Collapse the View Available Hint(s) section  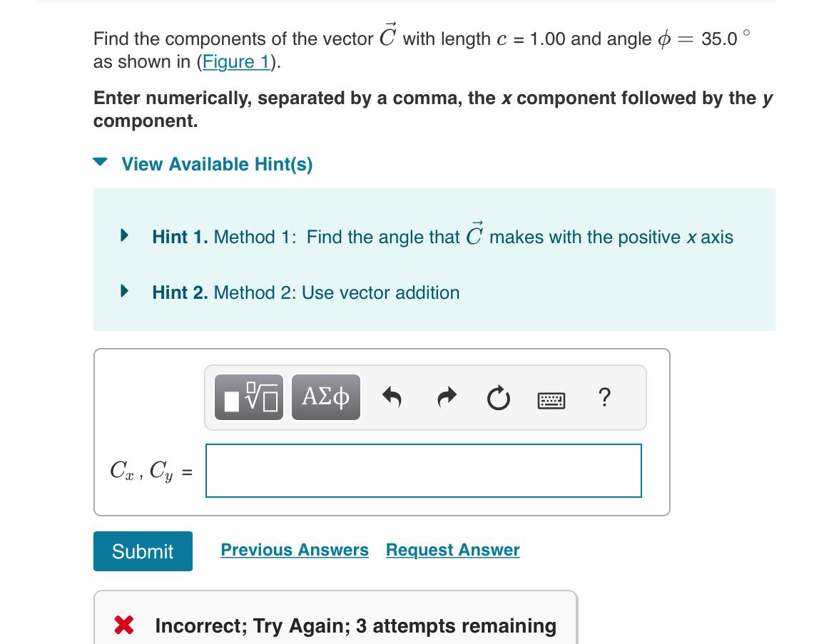(103, 163)
